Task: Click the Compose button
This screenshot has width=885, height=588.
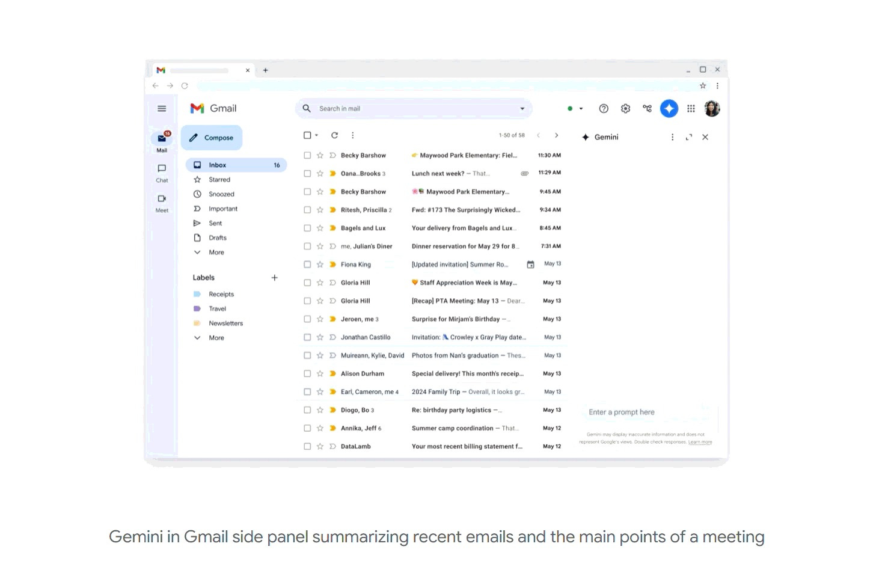Action: coord(212,138)
